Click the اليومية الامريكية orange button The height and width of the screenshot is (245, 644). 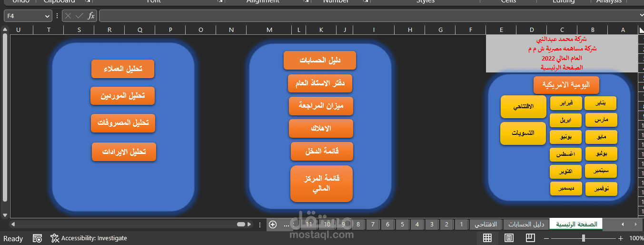click(x=566, y=85)
